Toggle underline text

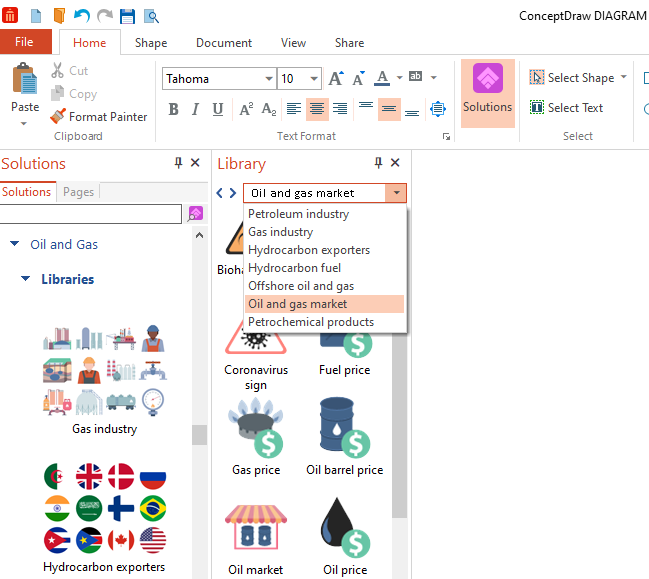(218, 109)
